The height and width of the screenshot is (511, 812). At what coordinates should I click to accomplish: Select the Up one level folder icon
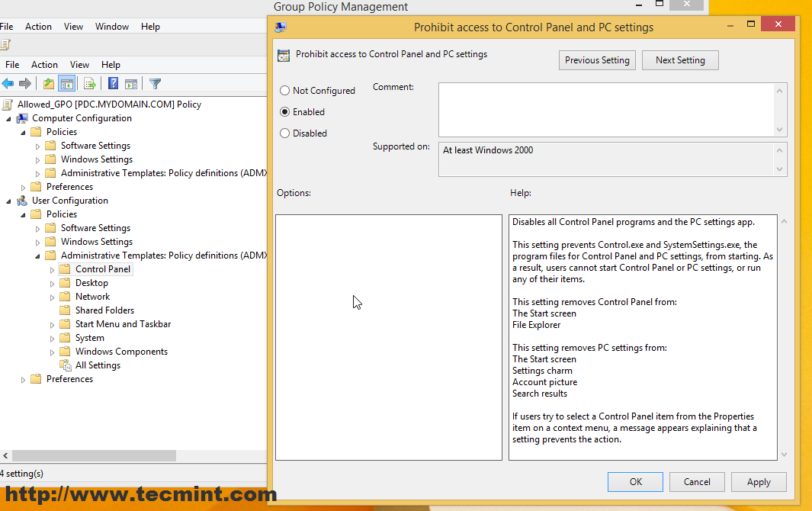[x=49, y=84]
